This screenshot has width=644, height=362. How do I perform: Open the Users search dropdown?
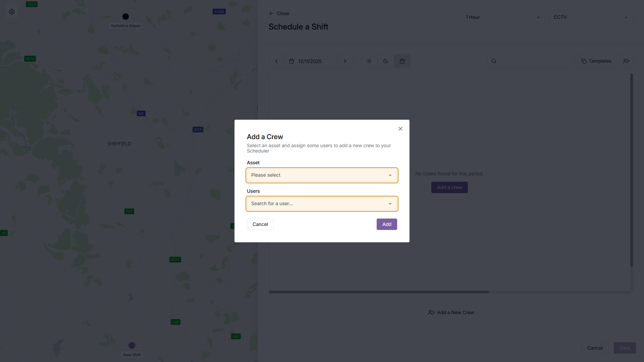[x=322, y=204]
